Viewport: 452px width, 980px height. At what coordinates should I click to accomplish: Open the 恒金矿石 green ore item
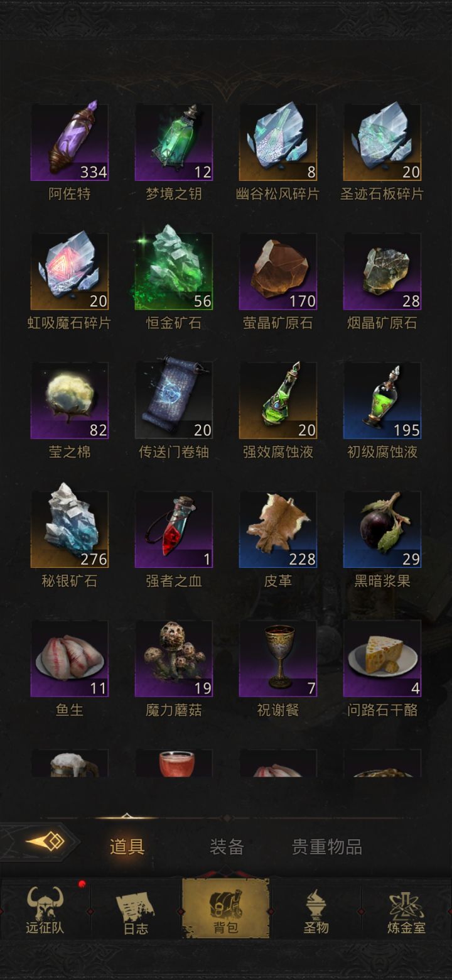click(174, 272)
